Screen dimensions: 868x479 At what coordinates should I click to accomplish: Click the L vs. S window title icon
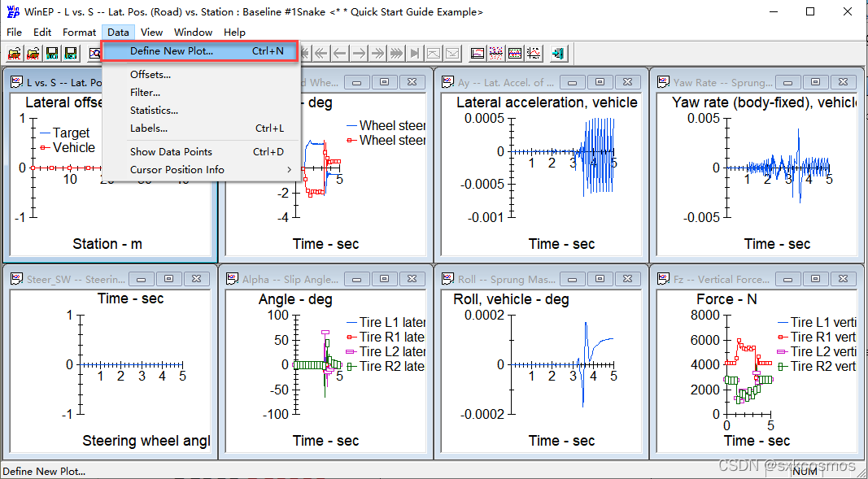16,82
